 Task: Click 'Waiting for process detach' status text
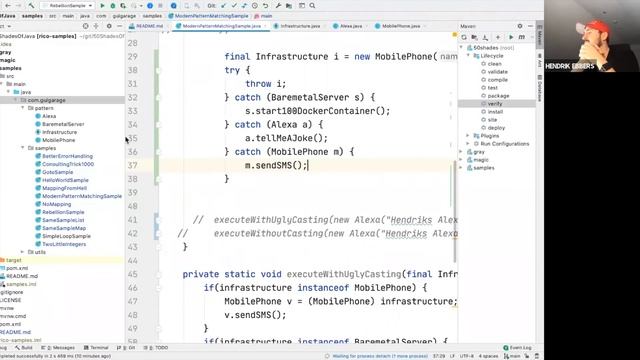tap(380, 356)
